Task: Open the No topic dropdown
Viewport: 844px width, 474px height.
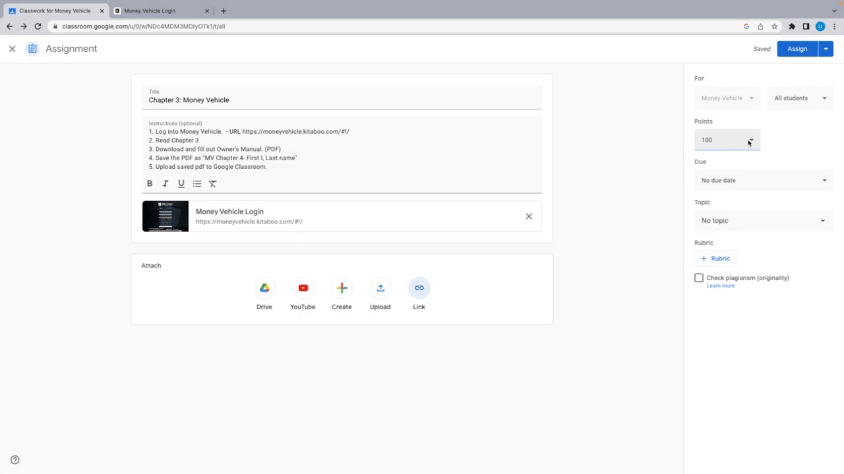Action: (763, 221)
